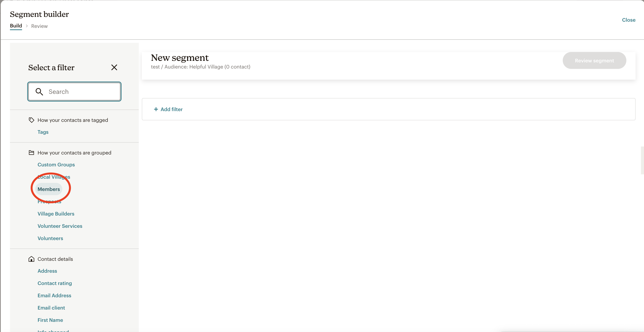The height and width of the screenshot is (332, 644).
Task: Click the magnifying glass search icon
Action: [39, 92]
